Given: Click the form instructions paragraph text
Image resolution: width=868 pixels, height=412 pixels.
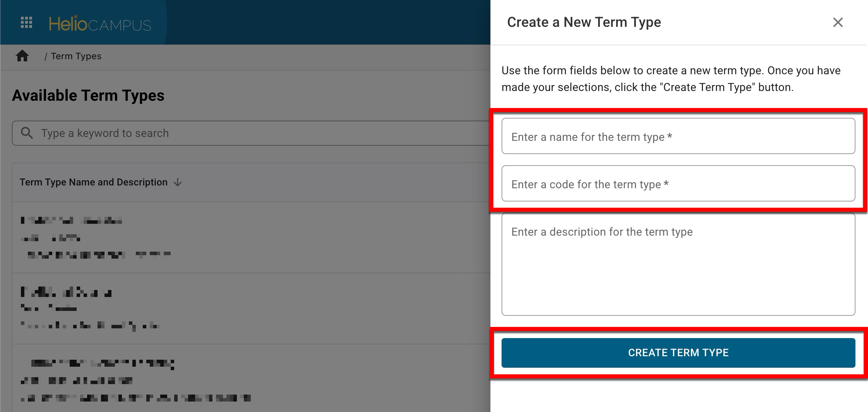Looking at the screenshot, I should point(671,79).
